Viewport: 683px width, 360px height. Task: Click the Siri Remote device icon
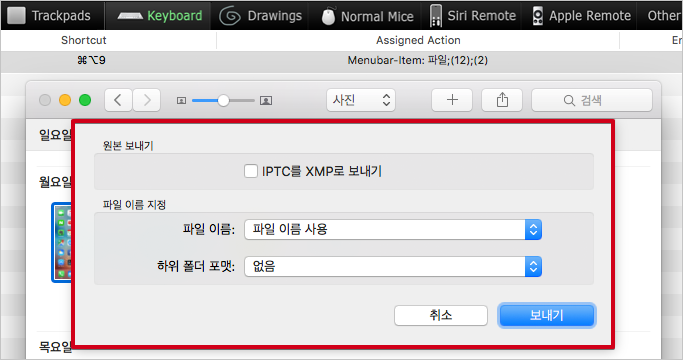coord(435,16)
